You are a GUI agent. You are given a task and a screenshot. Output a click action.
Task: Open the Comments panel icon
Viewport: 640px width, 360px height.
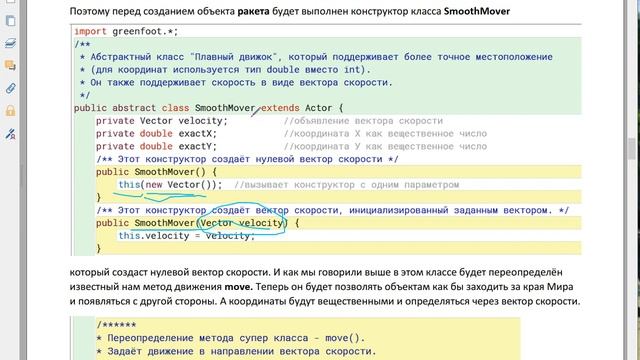click(10, 65)
